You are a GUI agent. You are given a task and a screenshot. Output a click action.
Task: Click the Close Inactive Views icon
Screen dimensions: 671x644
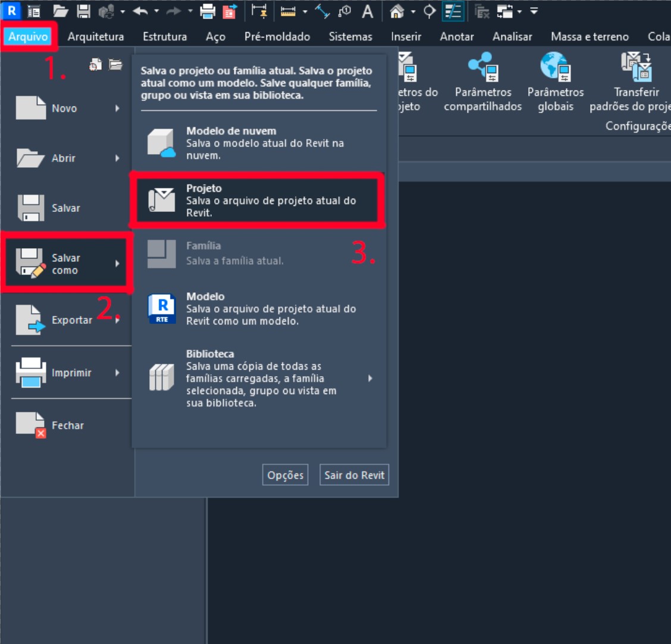click(x=482, y=11)
